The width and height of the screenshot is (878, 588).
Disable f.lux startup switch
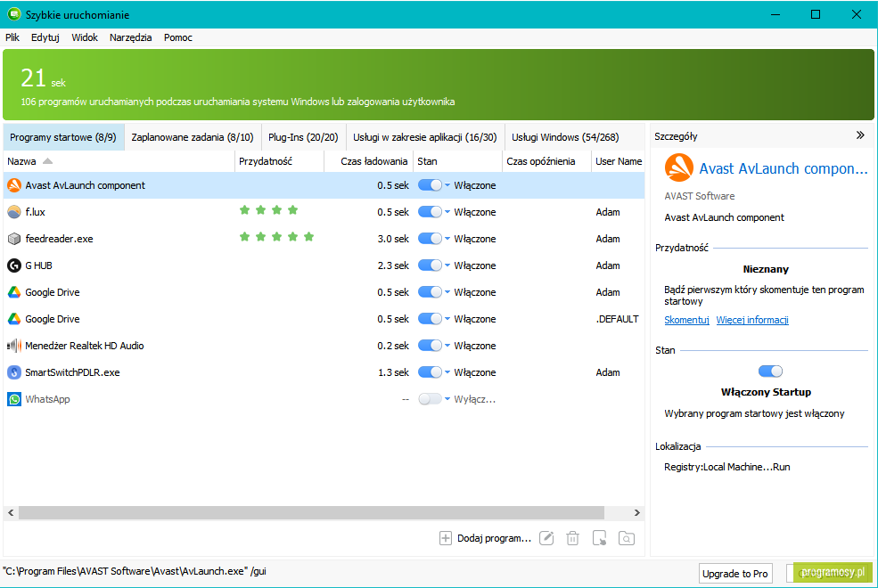tap(430, 212)
